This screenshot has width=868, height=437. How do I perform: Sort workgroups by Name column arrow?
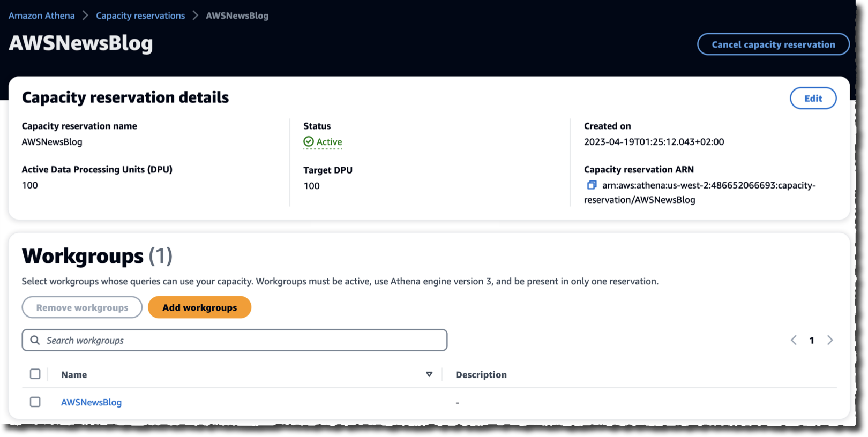coord(429,374)
